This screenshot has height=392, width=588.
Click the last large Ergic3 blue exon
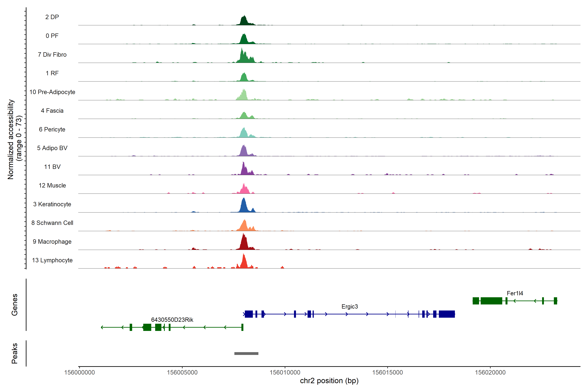(x=447, y=314)
